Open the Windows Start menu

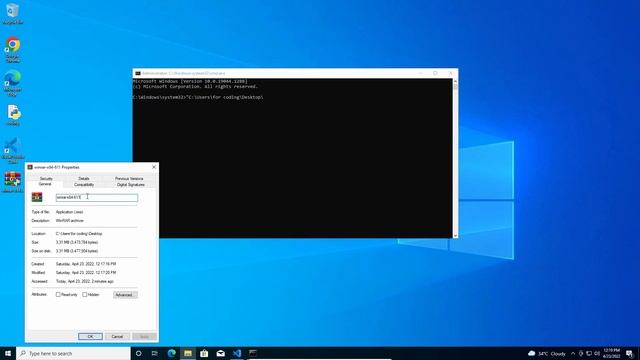(8, 353)
